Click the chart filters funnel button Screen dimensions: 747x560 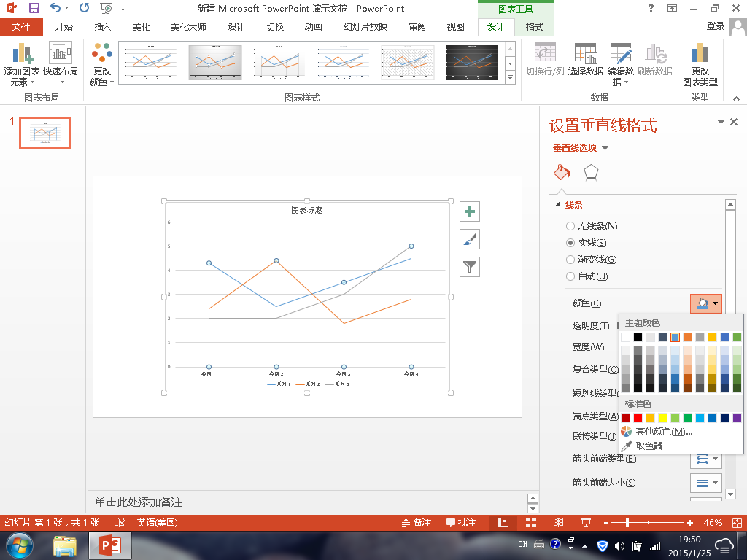pos(470,267)
